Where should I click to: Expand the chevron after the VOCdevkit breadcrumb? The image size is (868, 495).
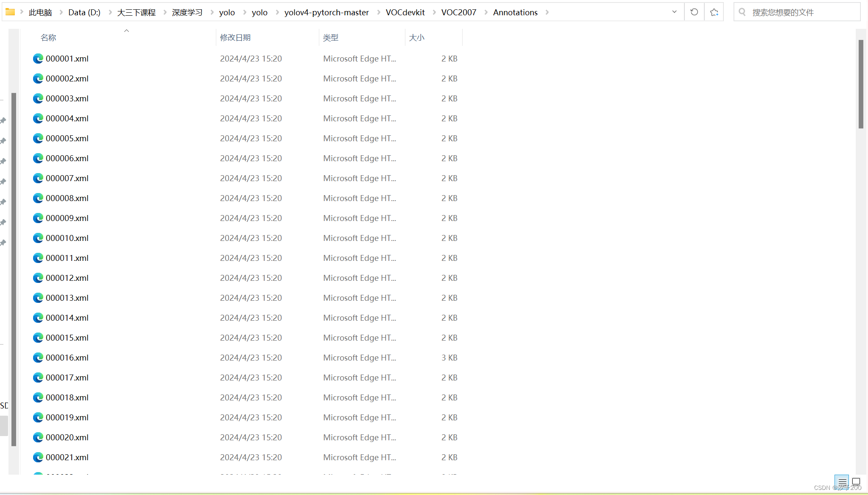pyautogui.click(x=434, y=12)
